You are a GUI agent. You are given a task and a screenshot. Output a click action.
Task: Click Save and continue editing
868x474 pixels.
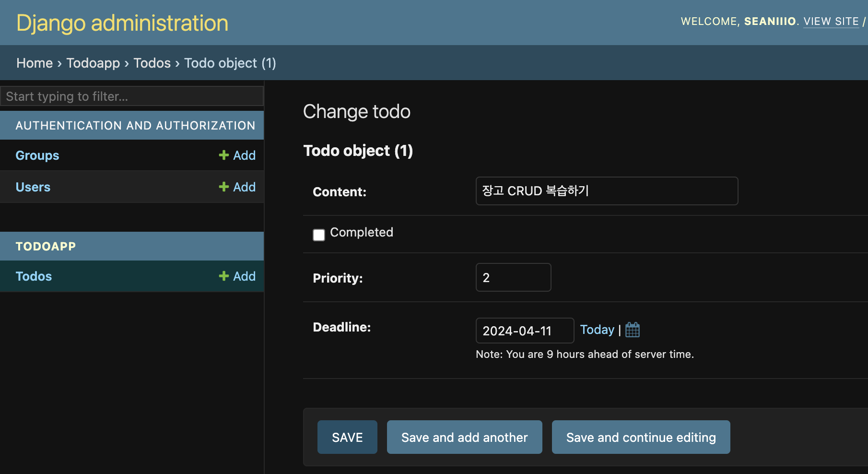(641, 437)
